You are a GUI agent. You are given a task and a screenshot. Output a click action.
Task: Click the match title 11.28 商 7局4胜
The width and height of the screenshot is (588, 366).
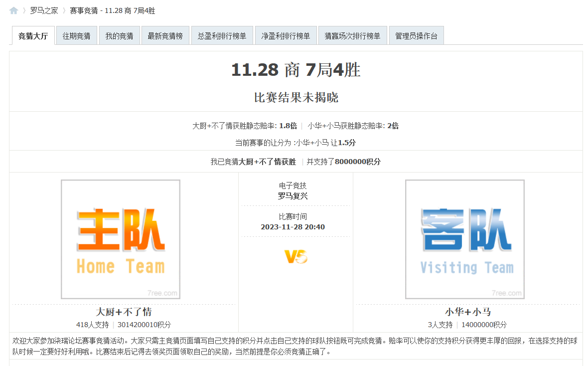pyautogui.click(x=296, y=70)
